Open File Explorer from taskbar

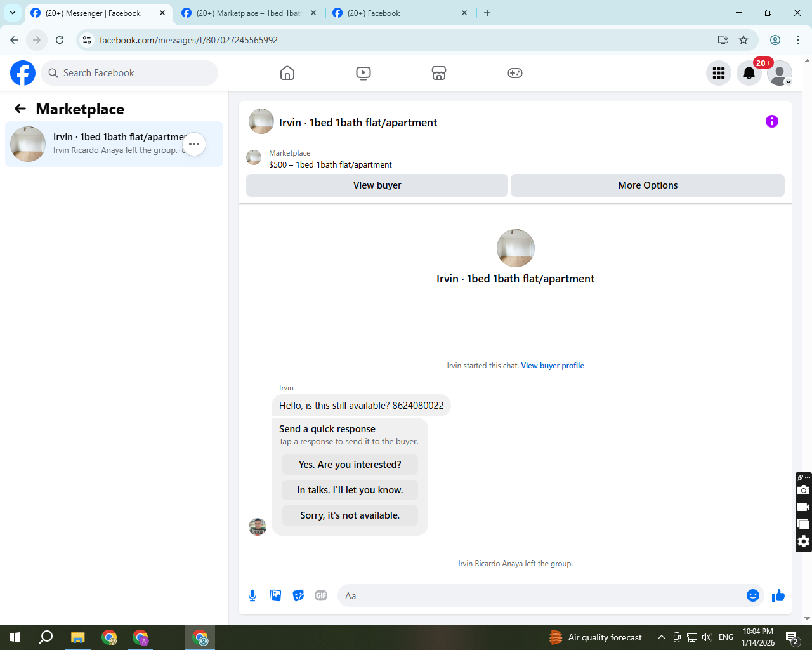point(78,637)
